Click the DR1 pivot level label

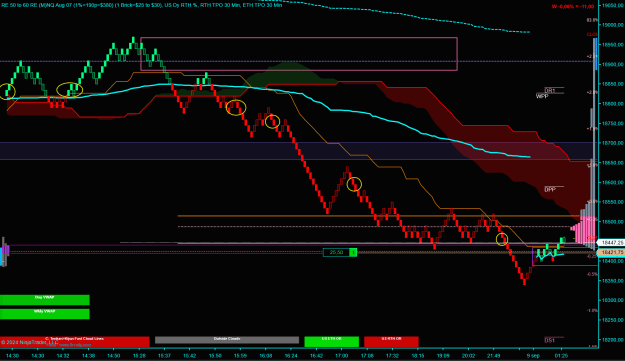coord(550,91)
